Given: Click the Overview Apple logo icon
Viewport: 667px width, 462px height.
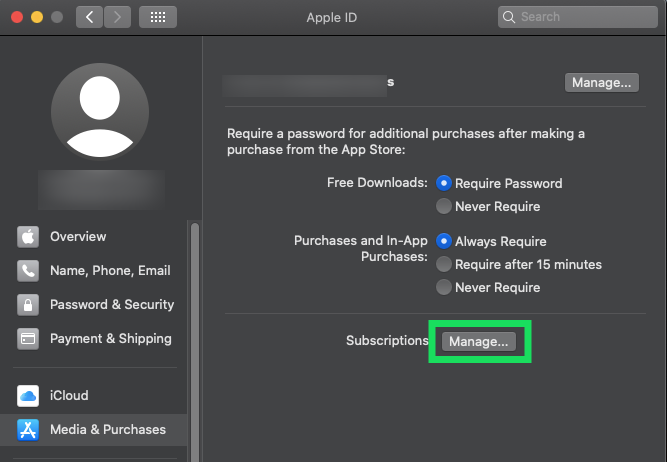Looking at the screenshot, I should point(28,237).
